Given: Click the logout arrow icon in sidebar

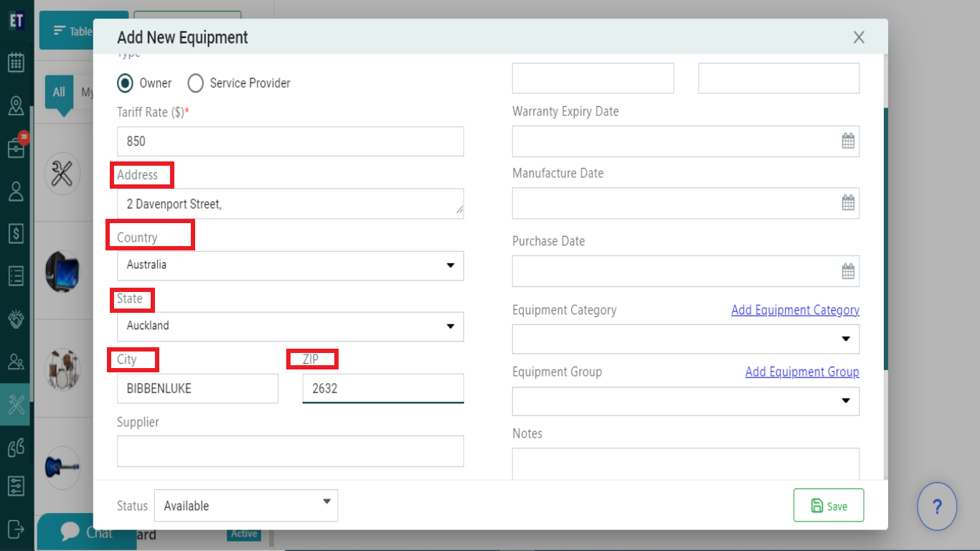Looking at the screenshot, I should (x=16, y=529).
